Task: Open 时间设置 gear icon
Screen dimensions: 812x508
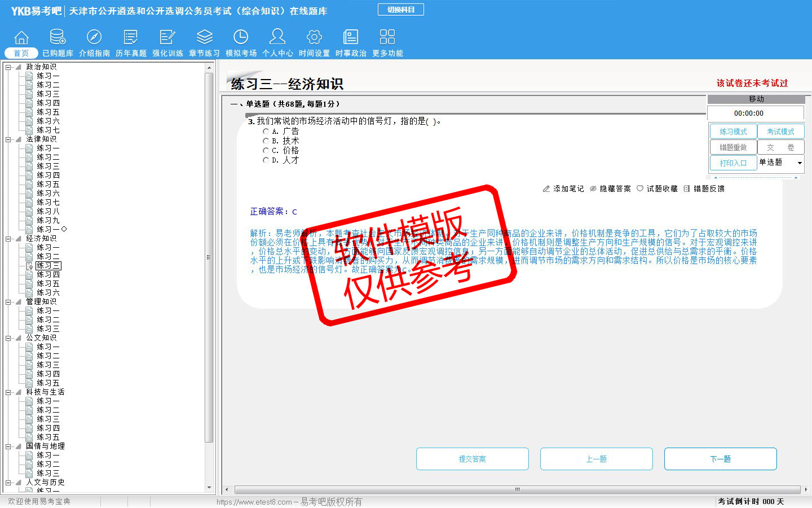Action: click(314, 37)
